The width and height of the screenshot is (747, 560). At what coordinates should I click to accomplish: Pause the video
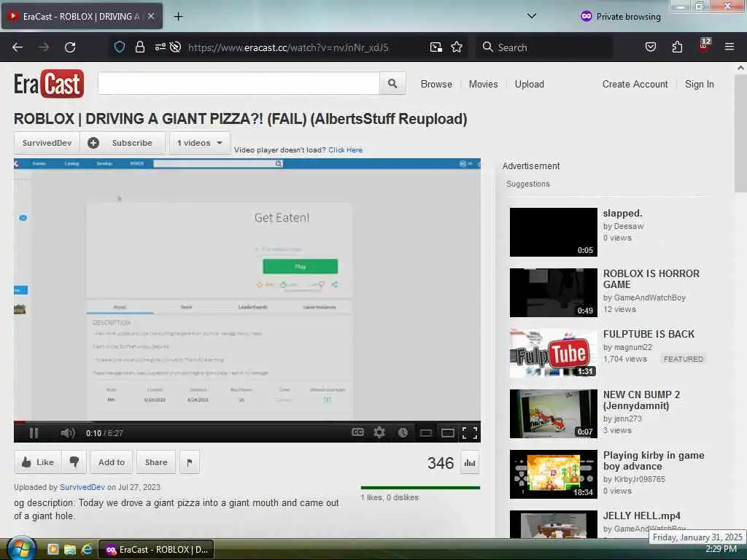[34, 433]
